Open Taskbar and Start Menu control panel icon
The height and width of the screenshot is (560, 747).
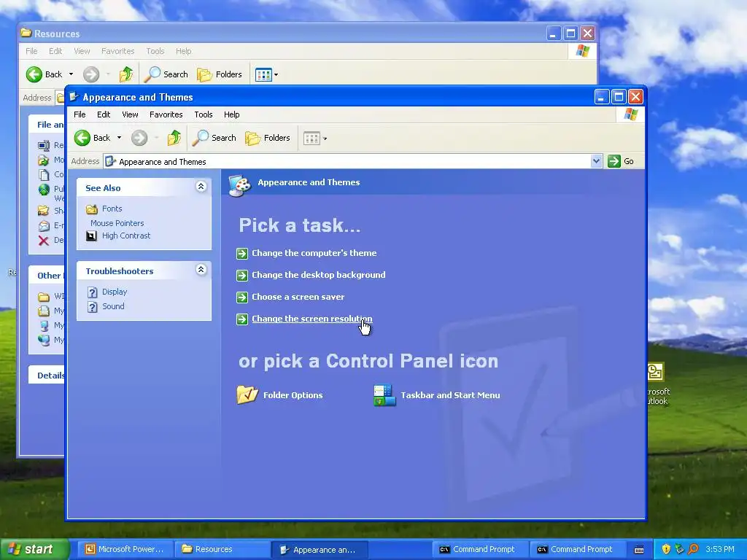(384, 395)
